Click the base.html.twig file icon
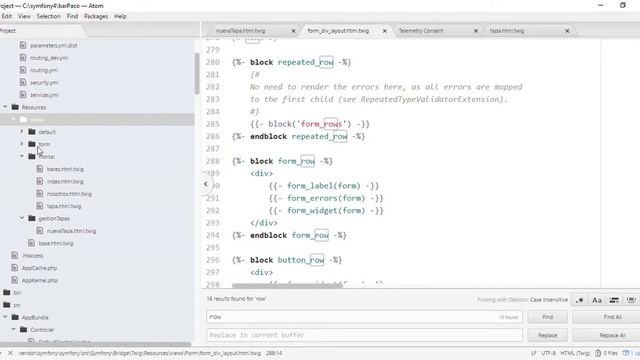Image resolution: width=640 pixels, height=360 pixels. 31,243
